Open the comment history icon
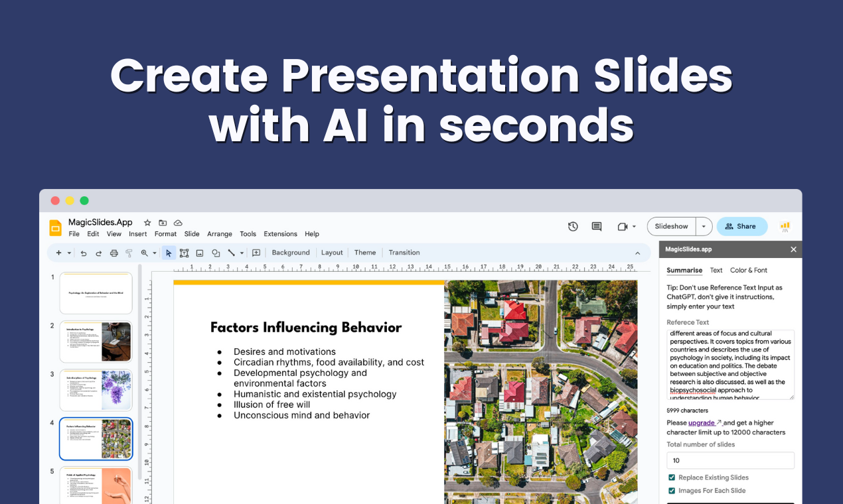The image size is (843, 504). click(596, 226)
